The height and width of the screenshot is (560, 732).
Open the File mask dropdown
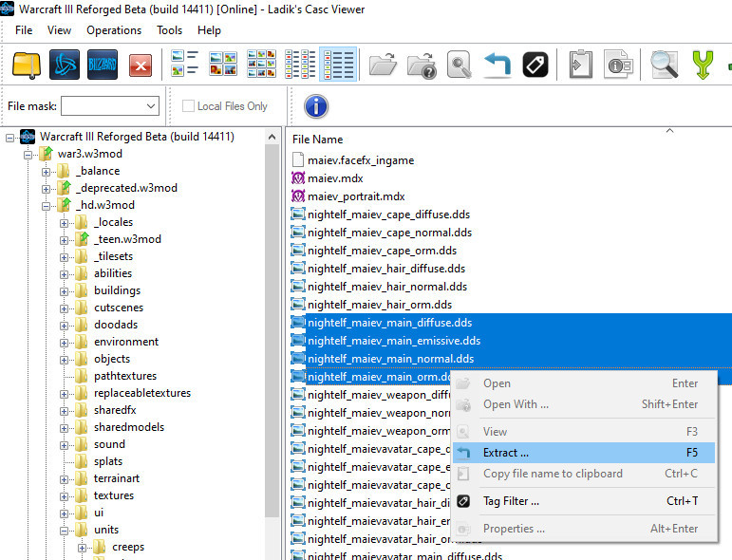coord(150,106)
